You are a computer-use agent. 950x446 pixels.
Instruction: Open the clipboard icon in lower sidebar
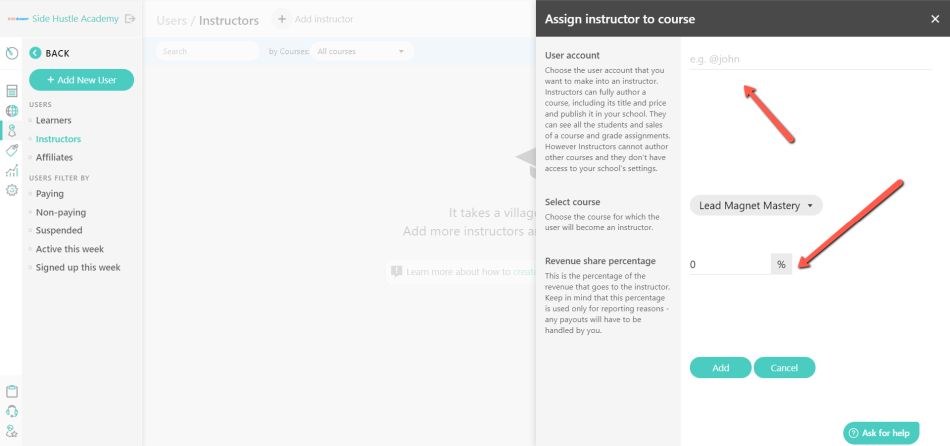12,391
